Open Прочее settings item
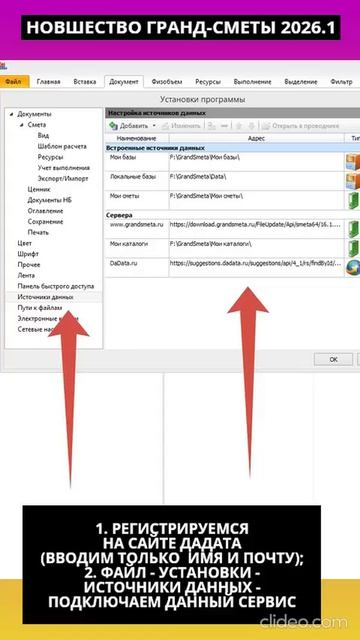 29,264
